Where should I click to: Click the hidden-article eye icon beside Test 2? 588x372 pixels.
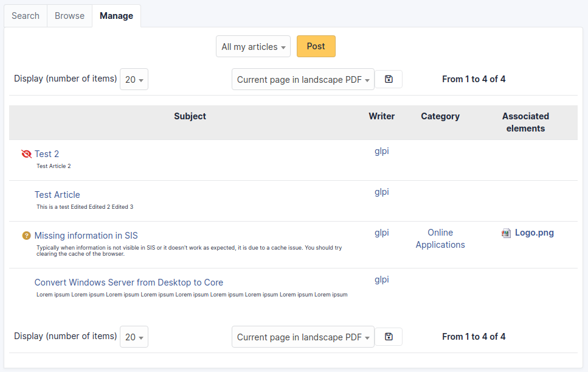[26, 154]
